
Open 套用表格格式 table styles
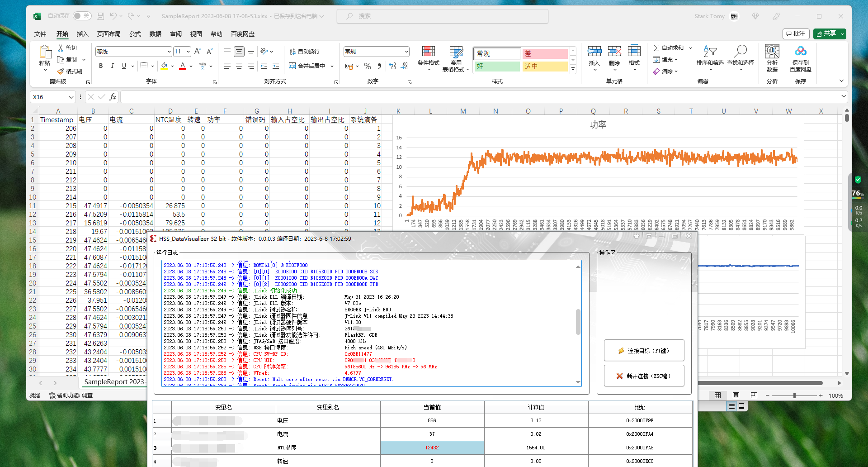point(456,58)
